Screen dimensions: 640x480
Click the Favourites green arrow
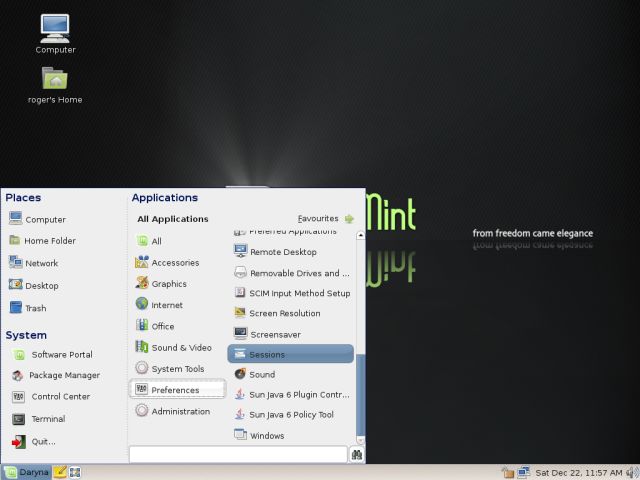(x=349, y=219)
